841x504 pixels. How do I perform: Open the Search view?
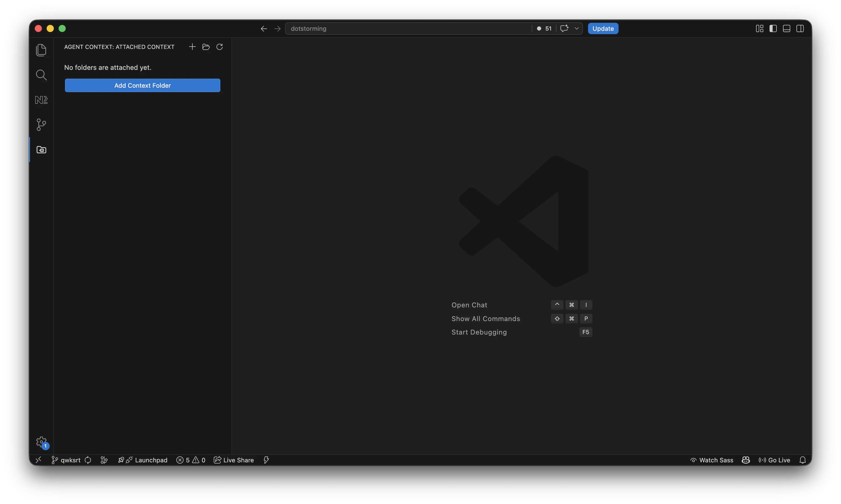pyautogui.click(x=41, y=75)
